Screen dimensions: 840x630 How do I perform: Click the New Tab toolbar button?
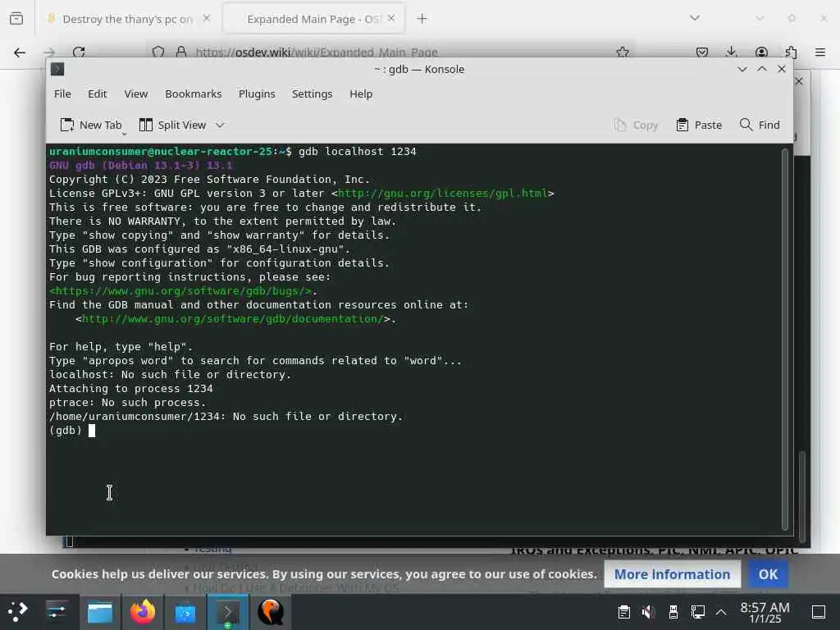[x=91, y=125]
